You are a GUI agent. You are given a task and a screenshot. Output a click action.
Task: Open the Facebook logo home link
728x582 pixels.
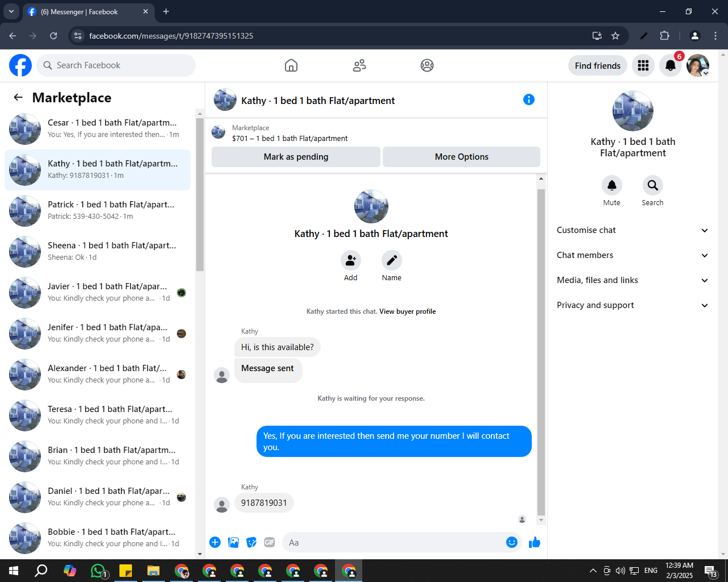click(20, 65)
